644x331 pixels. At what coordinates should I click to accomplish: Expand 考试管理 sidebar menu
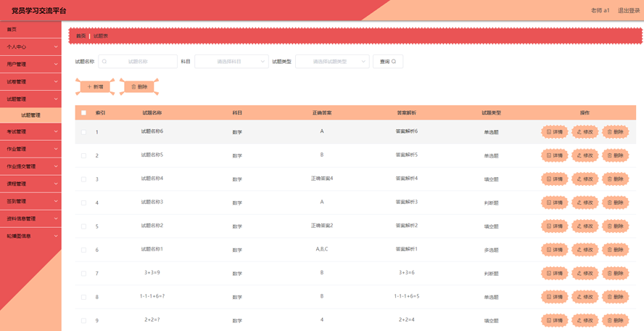coord(30,131)
